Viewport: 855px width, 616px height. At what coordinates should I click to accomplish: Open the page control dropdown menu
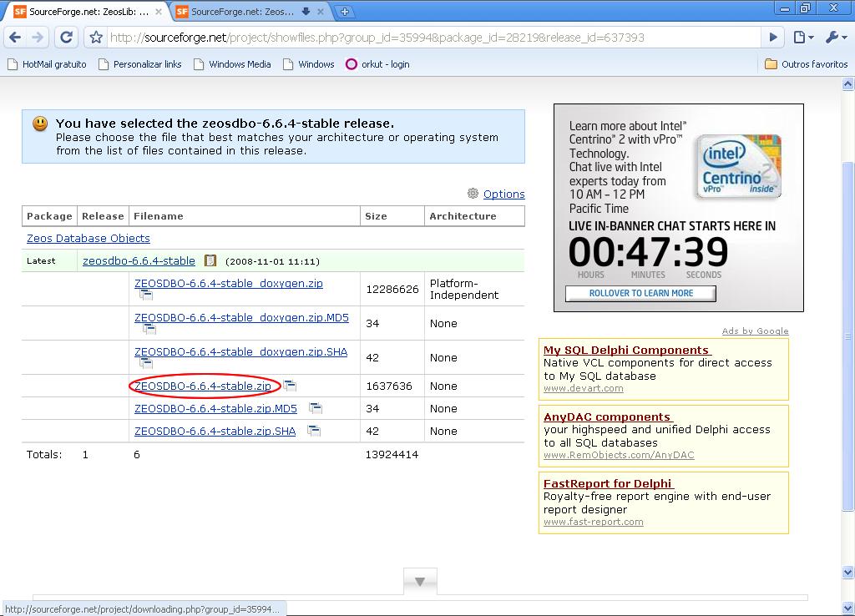(802, 38)
